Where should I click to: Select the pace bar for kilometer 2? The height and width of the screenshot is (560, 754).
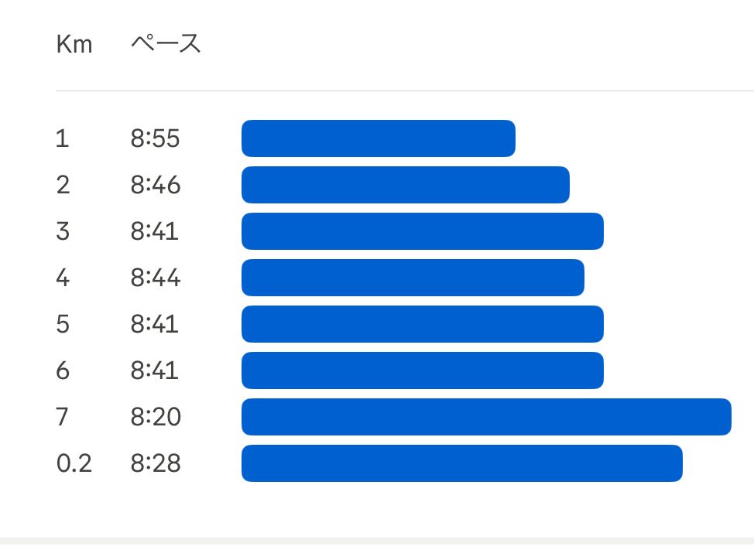(x=406, y=185)
